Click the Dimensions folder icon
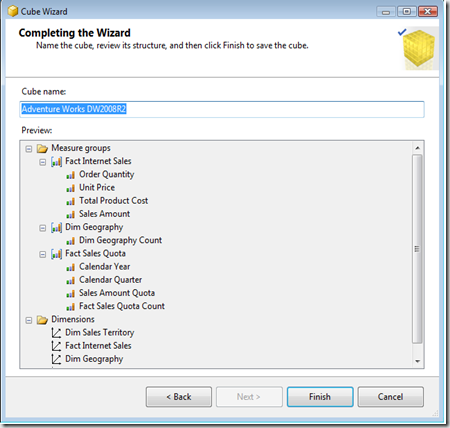450x428 pixels. click(42, 320)
